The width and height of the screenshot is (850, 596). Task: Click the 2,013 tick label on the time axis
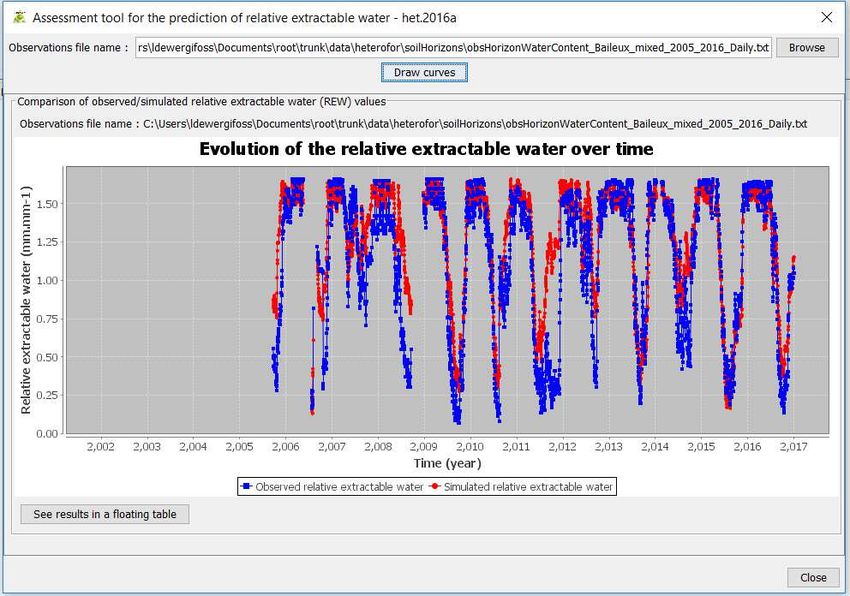[x=609, y=446]
